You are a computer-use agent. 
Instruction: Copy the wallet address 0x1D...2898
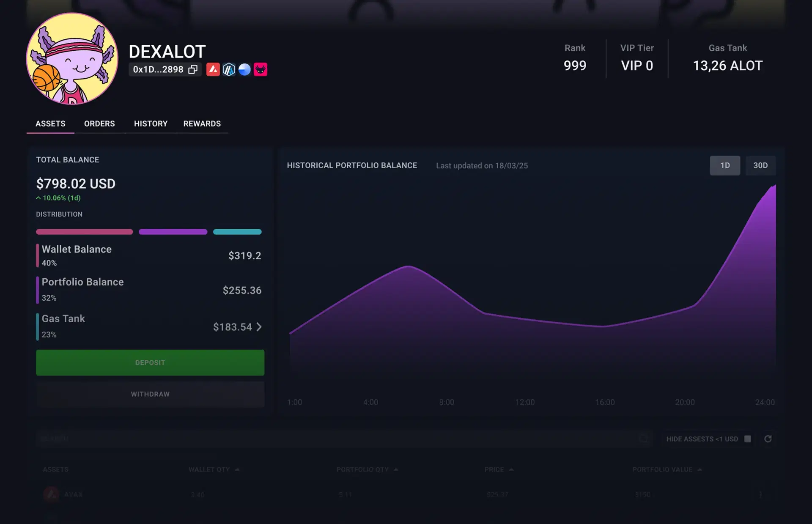click(193, 69)
